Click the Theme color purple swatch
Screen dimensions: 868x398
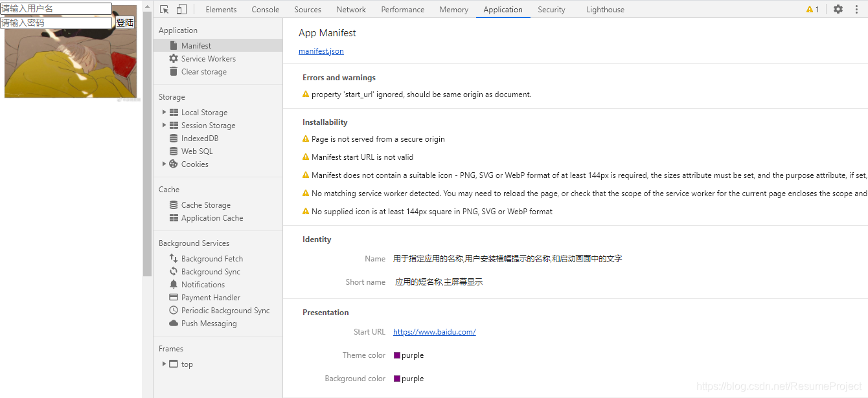coord(398,355)
